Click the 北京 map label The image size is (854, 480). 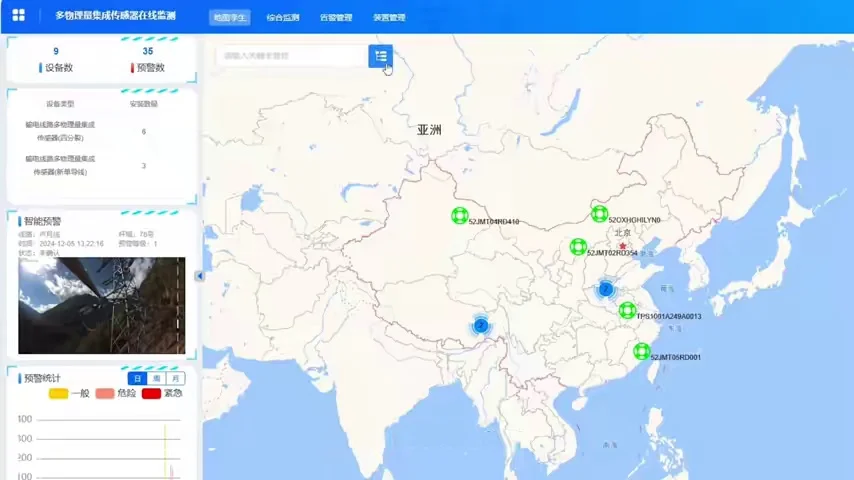623,233
